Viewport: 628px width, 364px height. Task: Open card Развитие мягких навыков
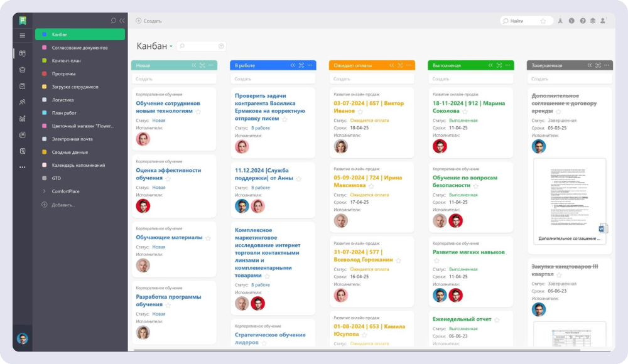(468, 252)
